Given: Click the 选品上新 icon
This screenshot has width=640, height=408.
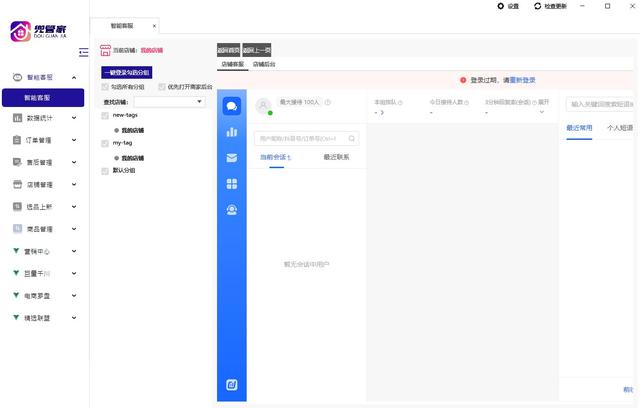Looking at the screenshot, I should (17, 206).
